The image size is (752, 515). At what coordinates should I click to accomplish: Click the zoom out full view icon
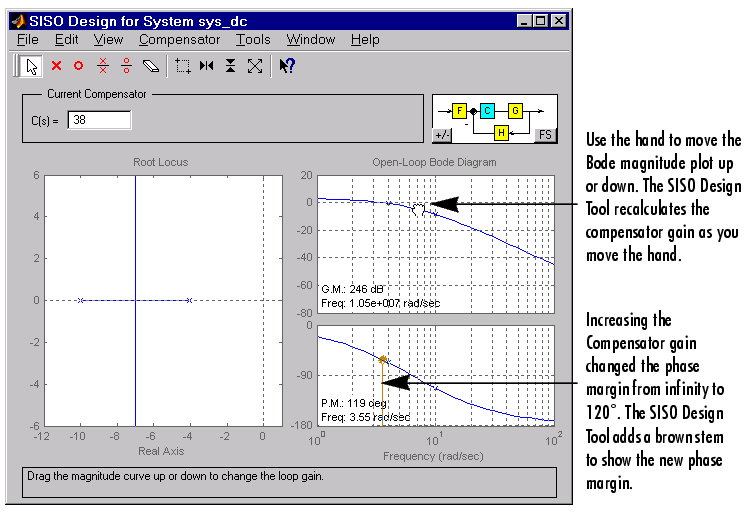point(255,66)
